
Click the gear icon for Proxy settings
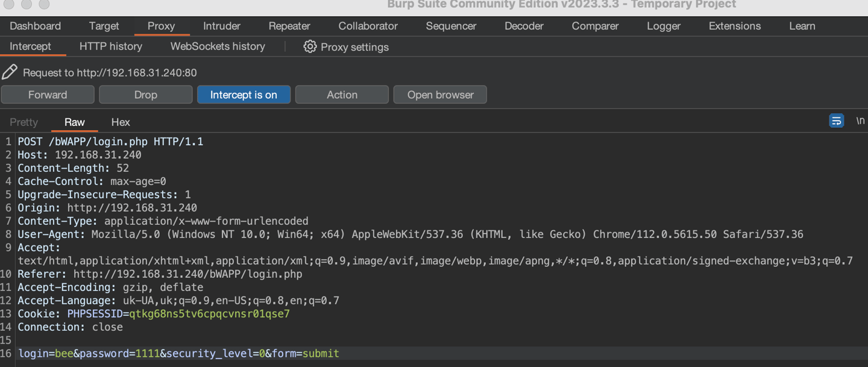[x=310, y=46]
